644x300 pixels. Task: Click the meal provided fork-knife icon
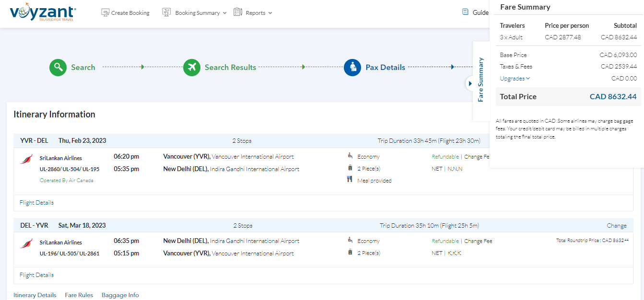click(x=350, y=180)
